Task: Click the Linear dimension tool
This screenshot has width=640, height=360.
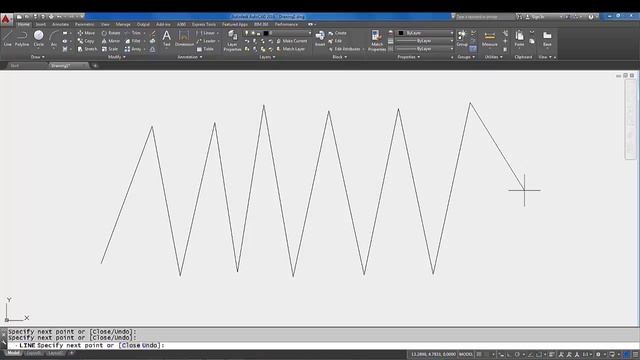Action: pos(206,33)
